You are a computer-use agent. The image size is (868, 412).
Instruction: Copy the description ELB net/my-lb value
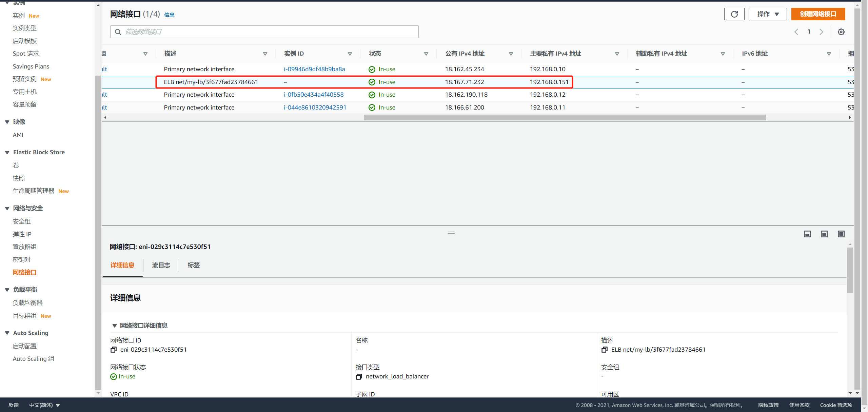click(604, 350)
